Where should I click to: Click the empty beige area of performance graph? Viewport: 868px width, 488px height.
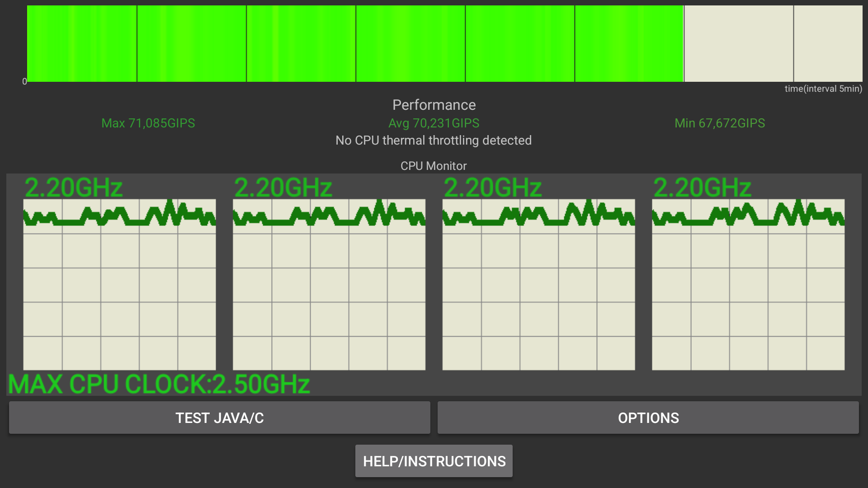coord(773,44)
